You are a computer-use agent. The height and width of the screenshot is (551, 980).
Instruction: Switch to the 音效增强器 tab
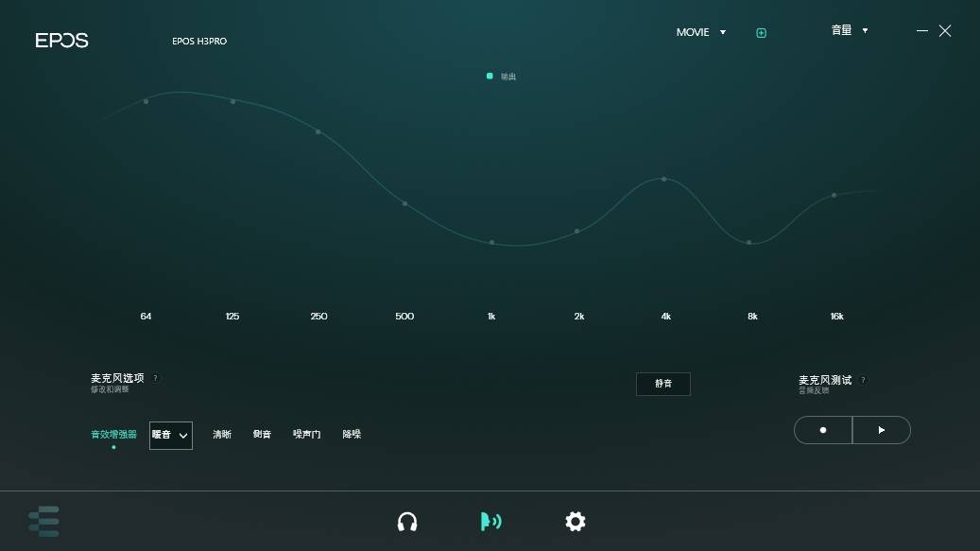click(x=113, y=435)
